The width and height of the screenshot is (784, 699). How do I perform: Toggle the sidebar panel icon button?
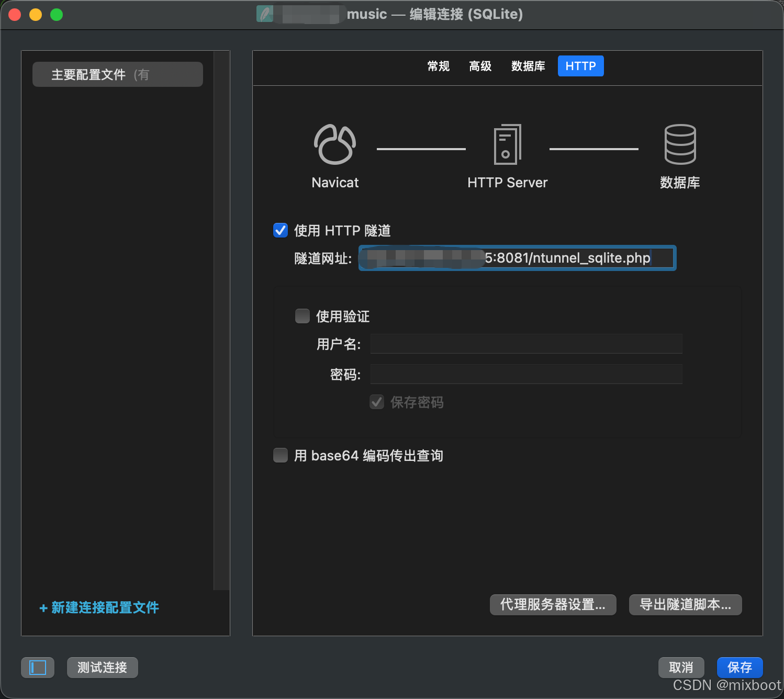coord(38,668)
